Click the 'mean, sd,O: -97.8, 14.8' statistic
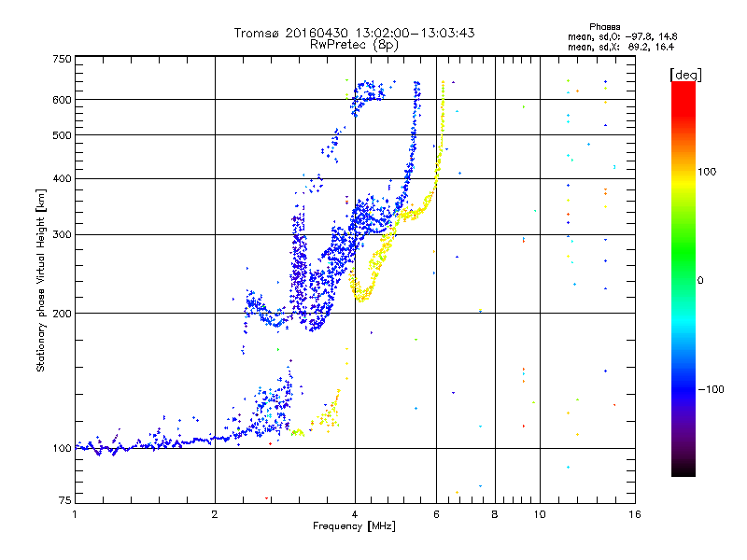 [x=623, y=36]
